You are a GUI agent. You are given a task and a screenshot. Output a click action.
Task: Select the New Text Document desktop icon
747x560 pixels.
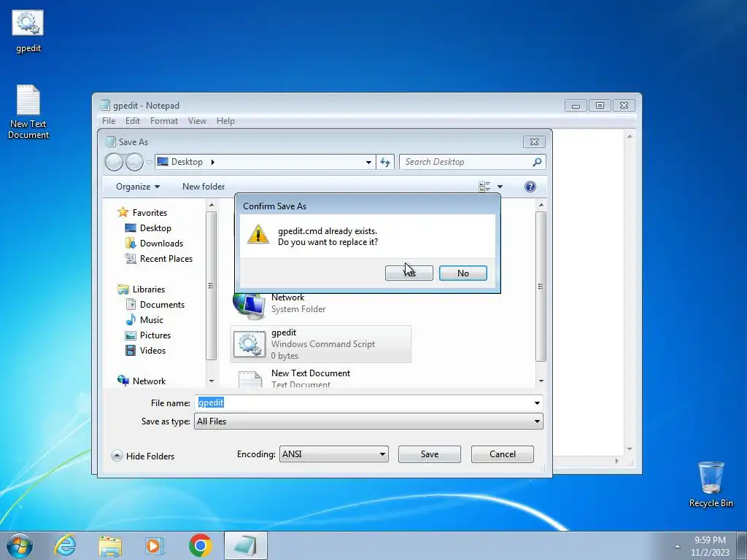[28, 112]
